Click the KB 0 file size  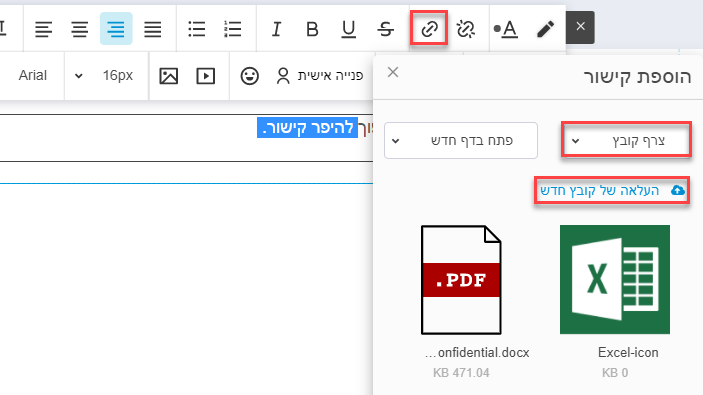point(615,373)
